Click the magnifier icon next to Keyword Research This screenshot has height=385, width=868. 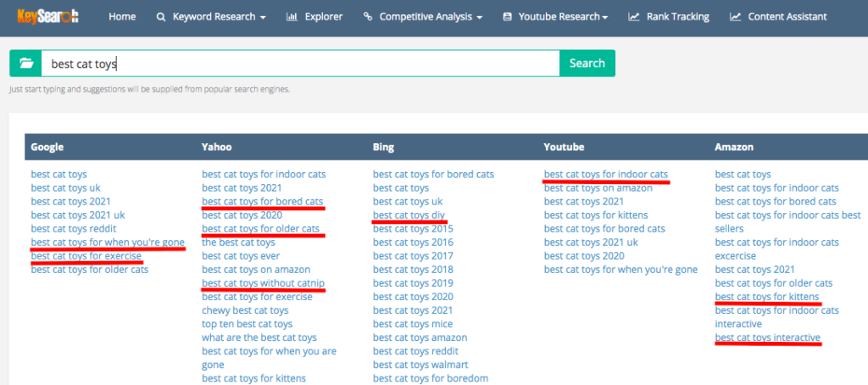pyautogui.click(x=161, y=17)
